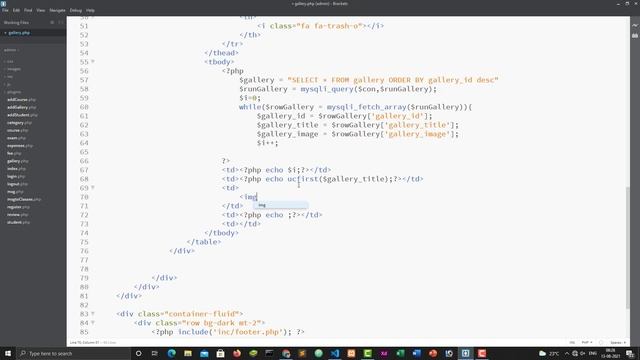Open the Help menu
This screenshot has width=640, height=360.
90,10
